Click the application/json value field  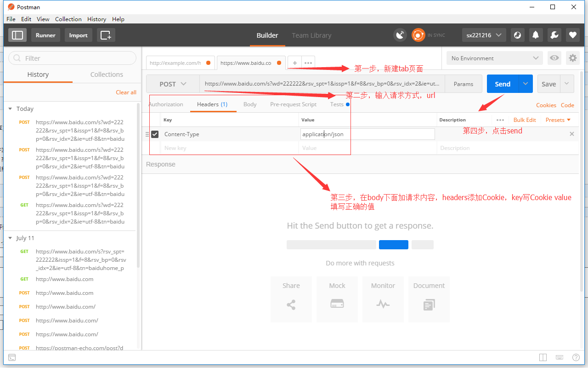[x=367, y=134]
